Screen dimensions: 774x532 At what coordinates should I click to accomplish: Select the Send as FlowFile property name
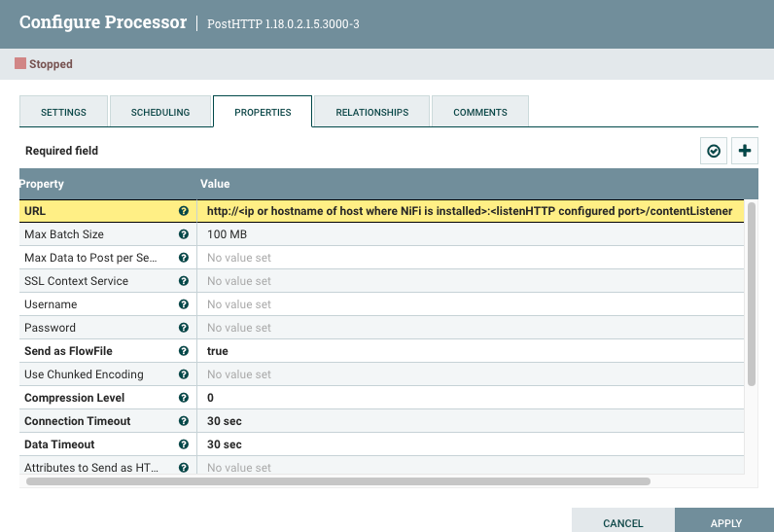[69, 351]
